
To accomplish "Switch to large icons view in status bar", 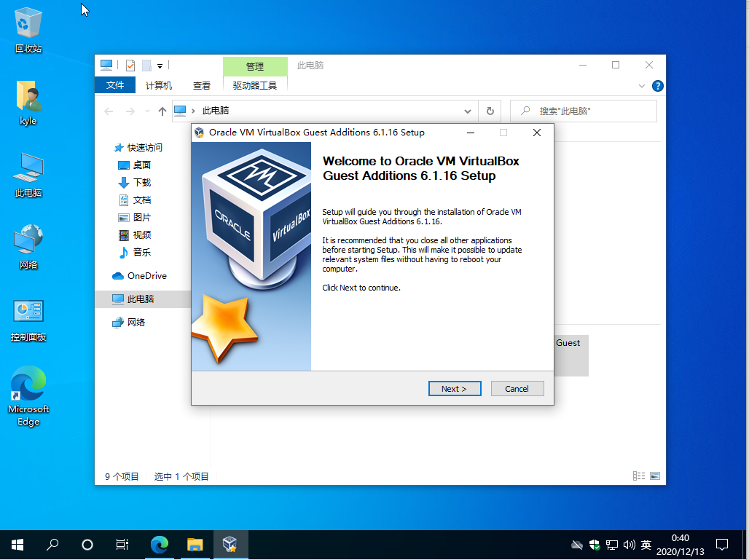I will tap(655, 476).
